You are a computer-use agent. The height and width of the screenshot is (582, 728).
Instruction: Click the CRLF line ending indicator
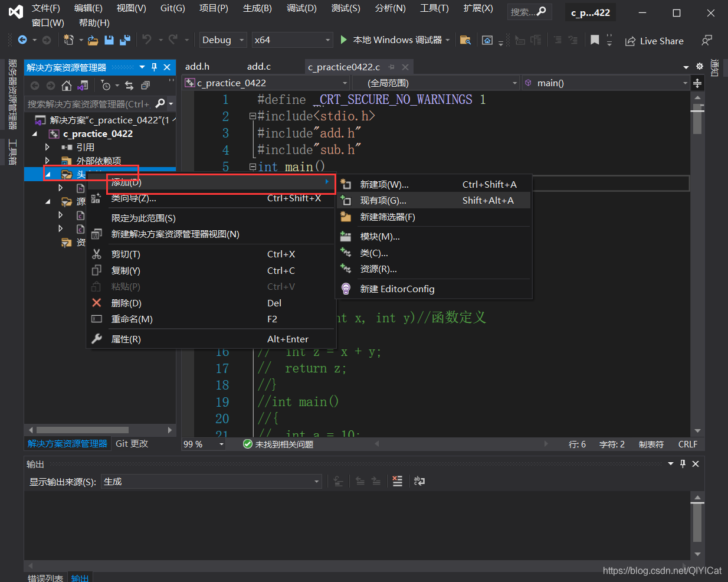688,444
